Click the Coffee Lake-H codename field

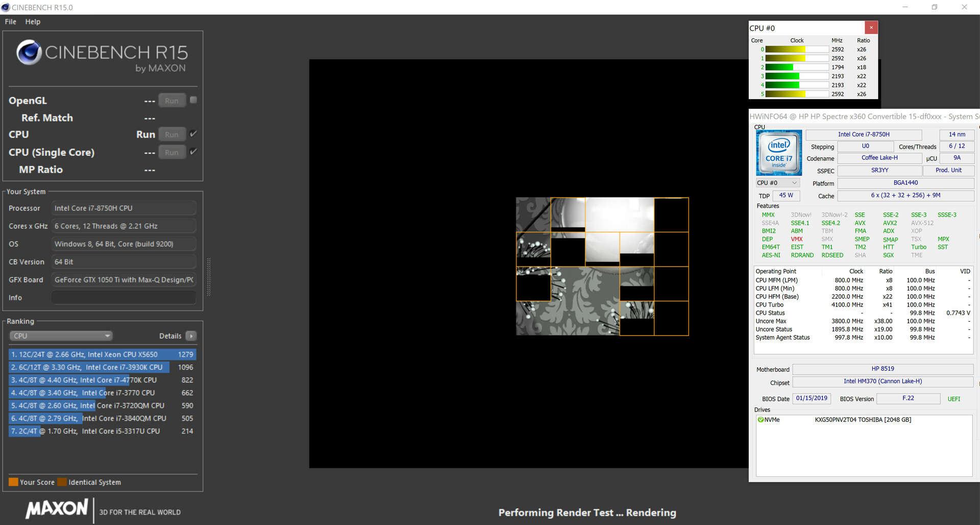tap(879, 158)
